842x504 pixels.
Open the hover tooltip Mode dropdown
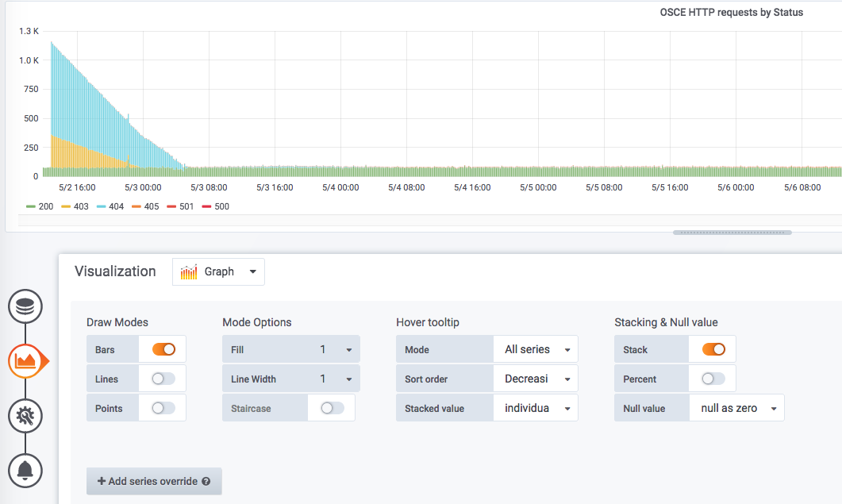pos(536,349)
